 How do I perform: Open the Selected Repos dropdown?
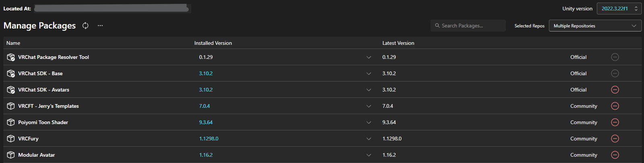tap(595, 26)
